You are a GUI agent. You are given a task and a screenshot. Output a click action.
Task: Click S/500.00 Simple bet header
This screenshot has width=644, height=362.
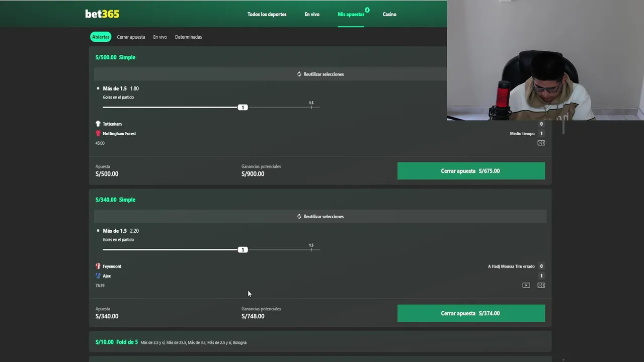point(115,57)
